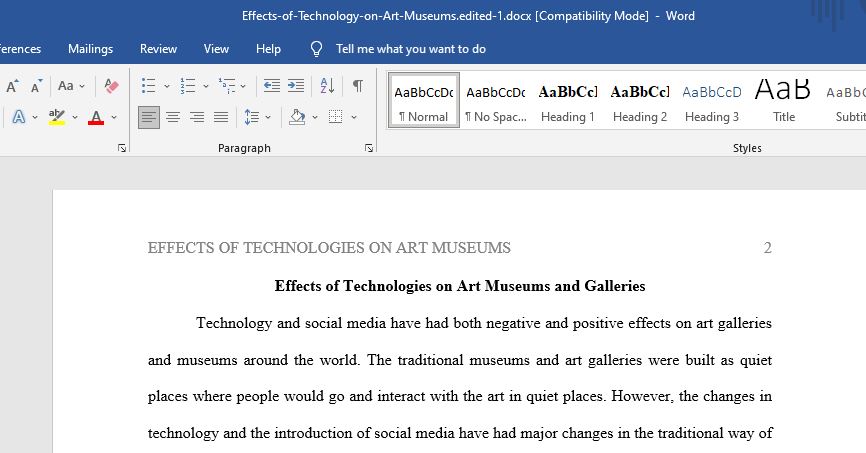The width and height of the screenshot is (866, 453).
Task: Open multilevel list dropdown arrow
Action: [242, 86]
